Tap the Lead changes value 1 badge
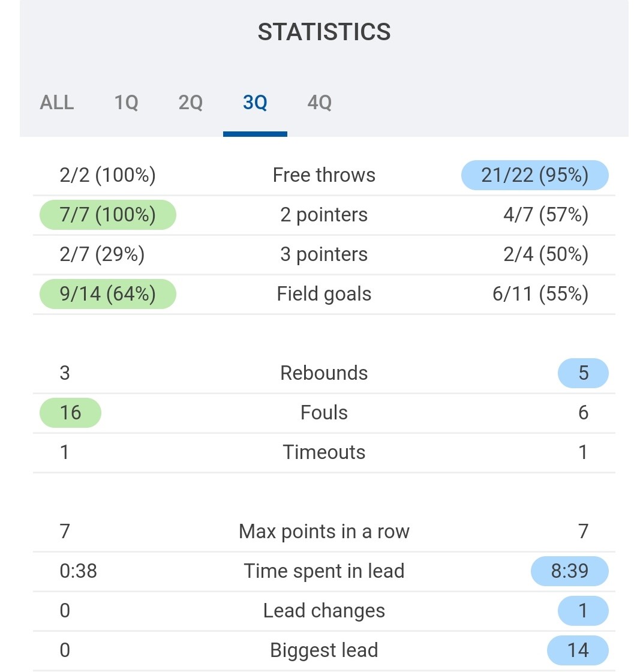 click(x=583, y=611)
